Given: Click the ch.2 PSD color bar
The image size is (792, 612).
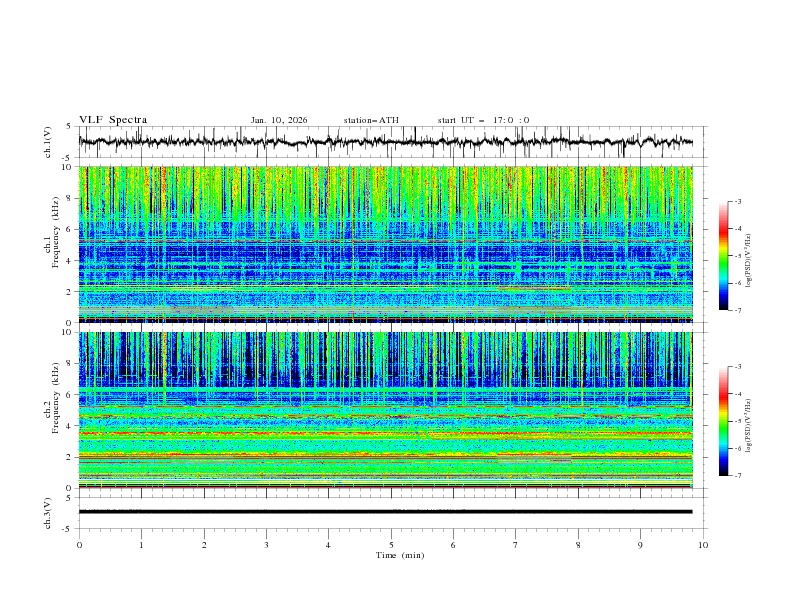Looking at the screenshot, I should 724,421.
